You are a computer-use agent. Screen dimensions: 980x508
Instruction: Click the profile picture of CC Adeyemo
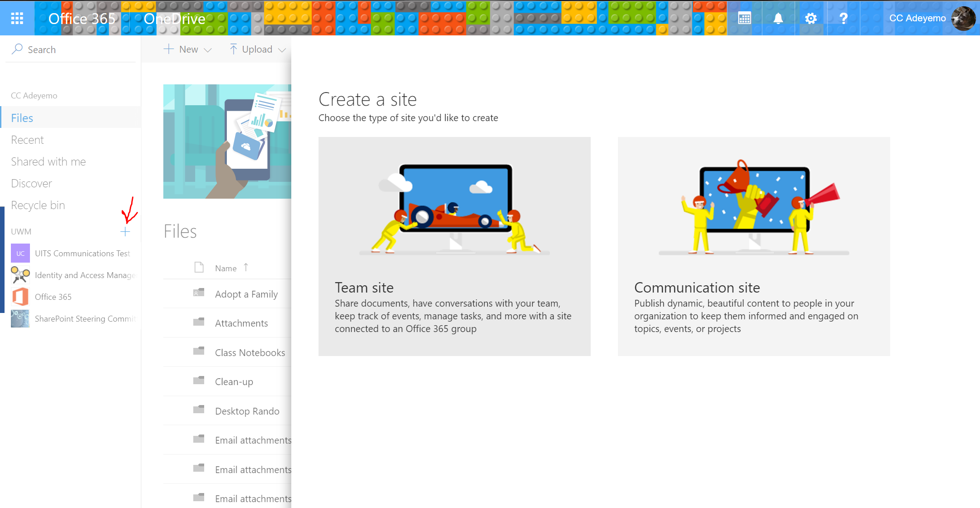click(x=963, y=18)
